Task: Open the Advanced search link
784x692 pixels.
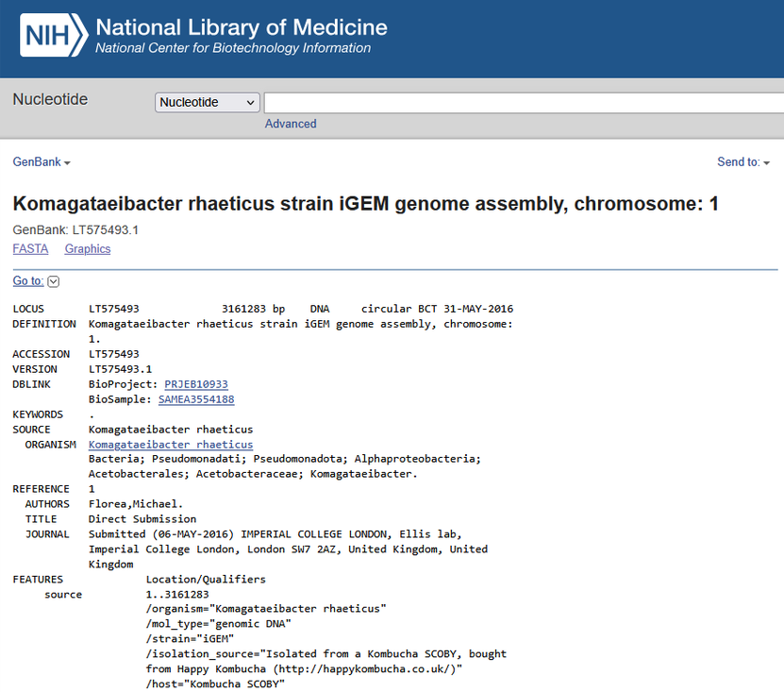Action: [291, 124]
